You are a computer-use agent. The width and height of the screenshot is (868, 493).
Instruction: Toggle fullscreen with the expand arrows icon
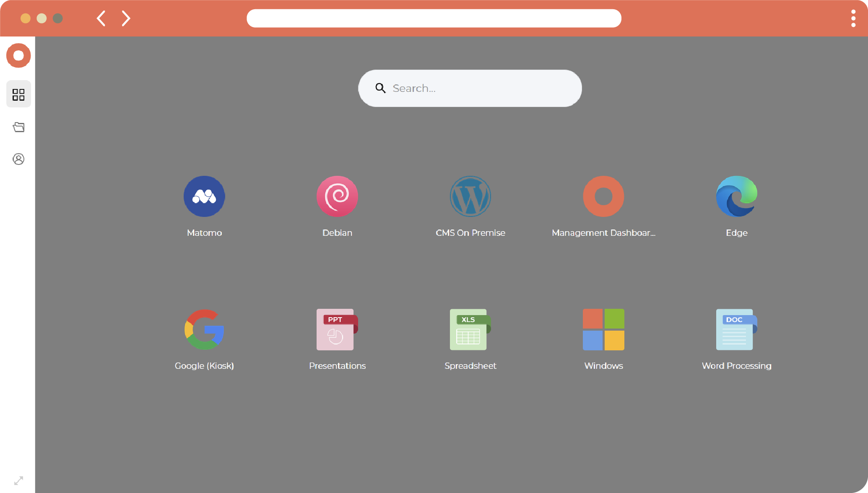pyautogui.click(x=18, y=480)
